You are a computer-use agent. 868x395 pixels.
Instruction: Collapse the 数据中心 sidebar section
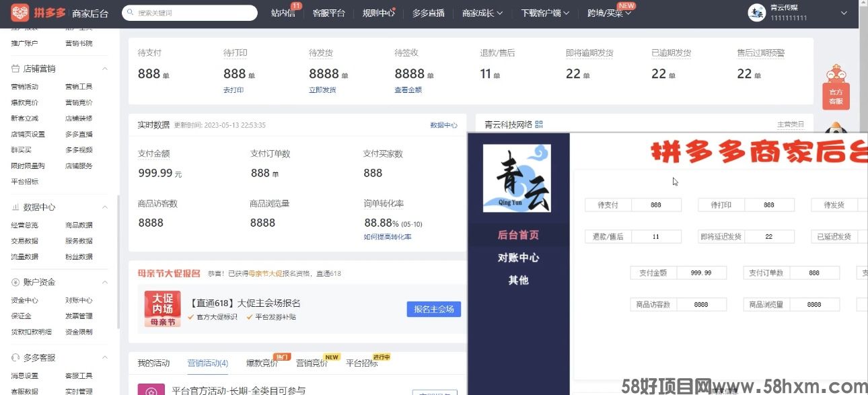coord(104,207)
